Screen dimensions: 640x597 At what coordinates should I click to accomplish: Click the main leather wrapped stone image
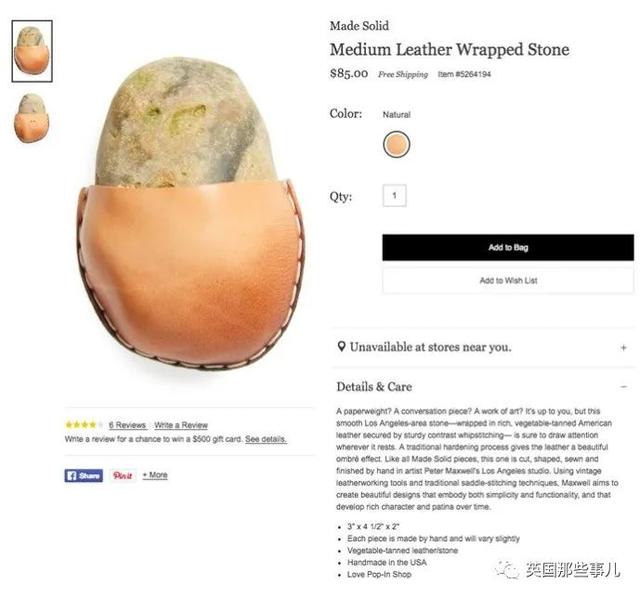(190, 213)
